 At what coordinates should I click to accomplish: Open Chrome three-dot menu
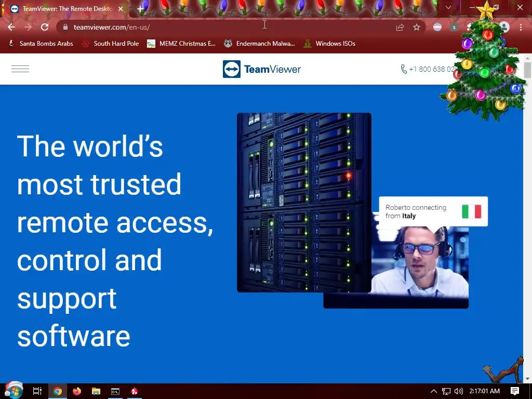click(x=521, y=27)
